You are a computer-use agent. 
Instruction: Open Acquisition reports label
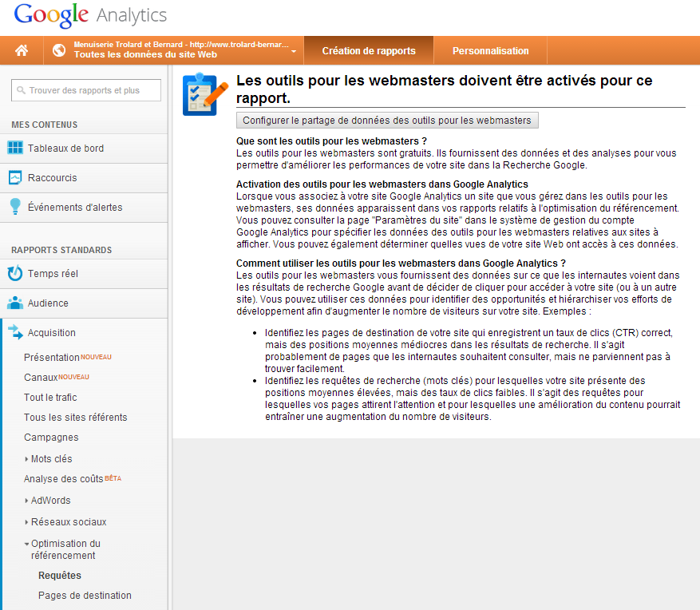click(51, 333)
